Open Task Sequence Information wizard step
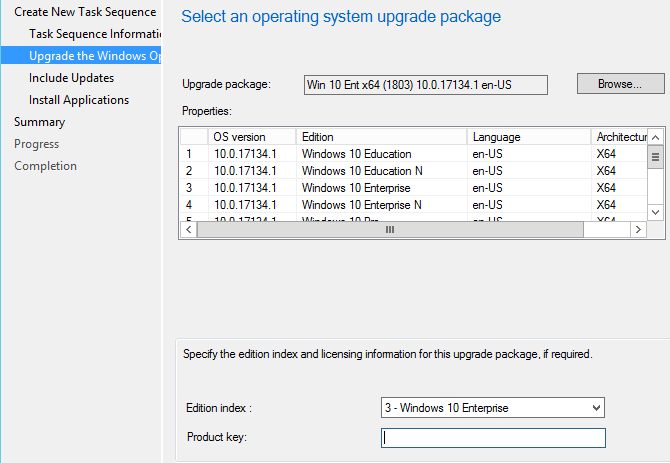 coord(95,34)
